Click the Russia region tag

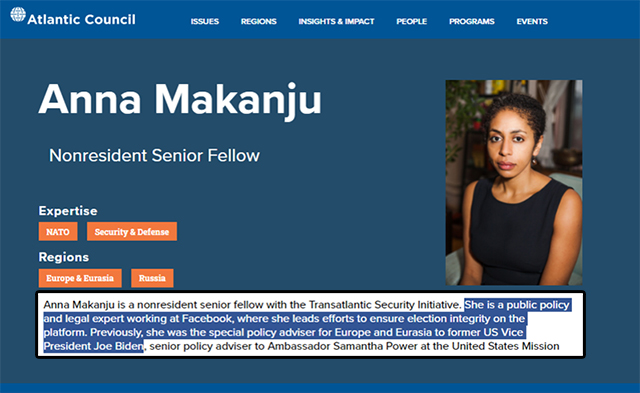click(x=152, y=278)
